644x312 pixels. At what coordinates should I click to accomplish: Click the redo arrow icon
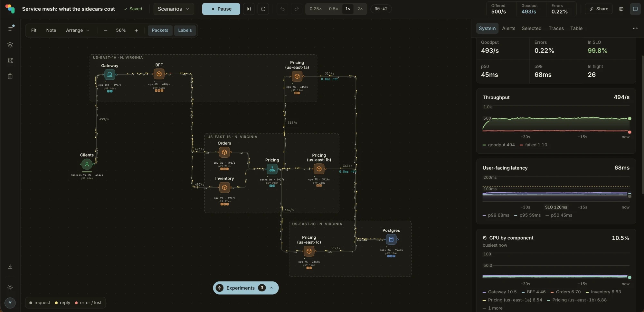[x=297, y=9]
